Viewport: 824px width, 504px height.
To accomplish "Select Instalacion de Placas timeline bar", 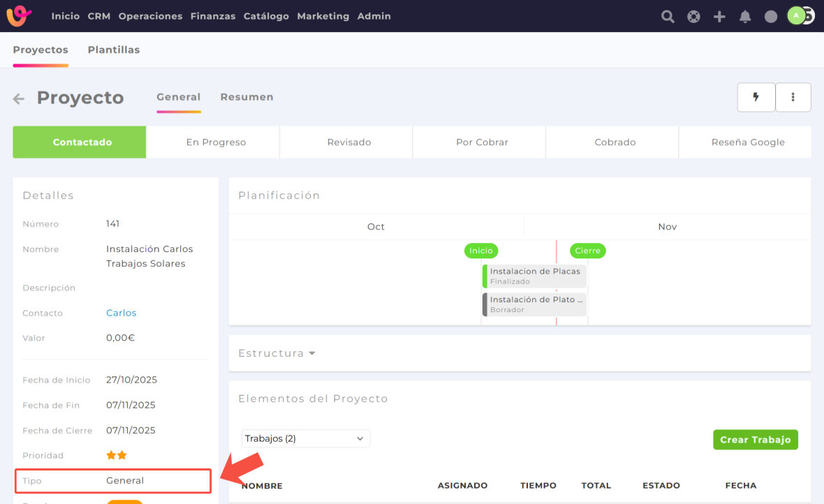I will point(535,276).
